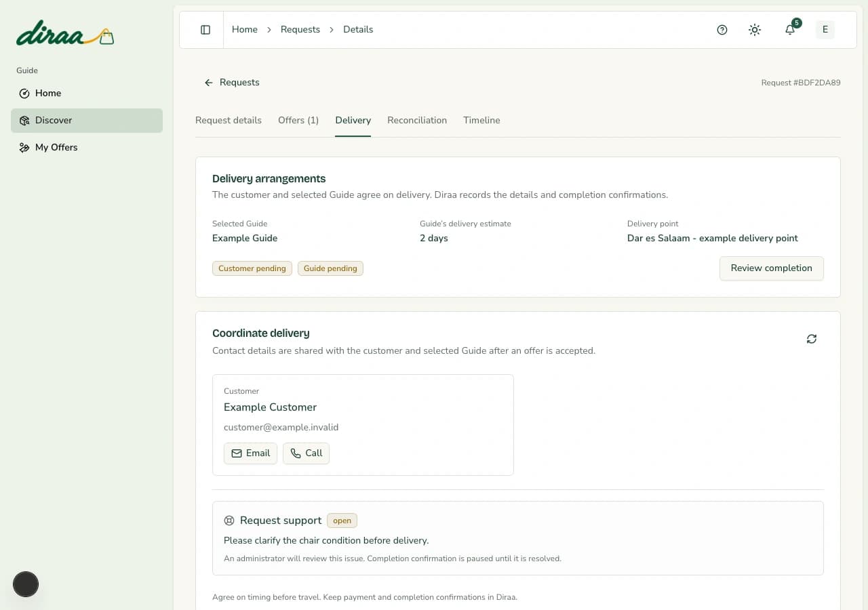Click the Request support heading
The width and height of the screenshot is (868, 610).
click(x=281, y=521)
